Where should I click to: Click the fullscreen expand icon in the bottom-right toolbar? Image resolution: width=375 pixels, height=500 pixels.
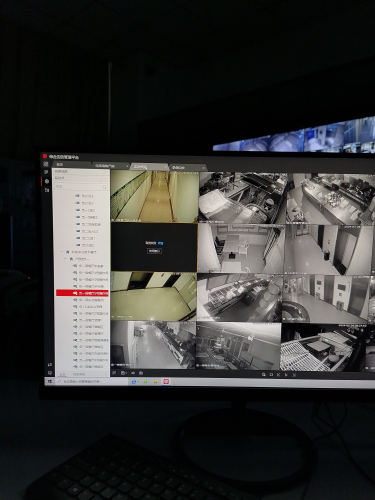click(x=294, y=375)
